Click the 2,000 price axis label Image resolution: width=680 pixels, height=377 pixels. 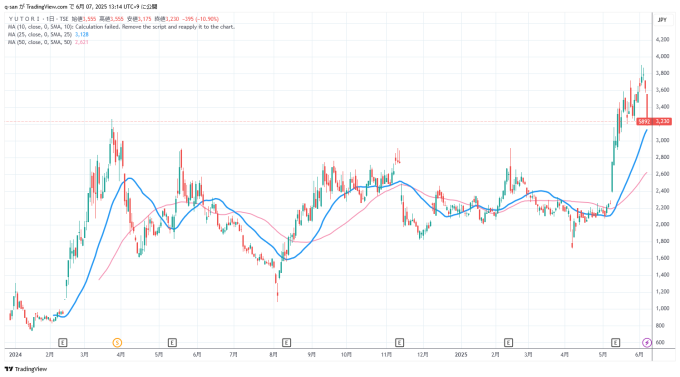662,224
